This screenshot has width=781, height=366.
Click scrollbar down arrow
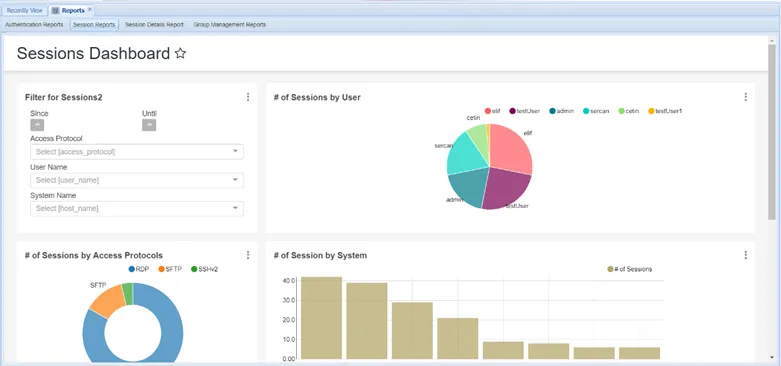click(772, 357)
